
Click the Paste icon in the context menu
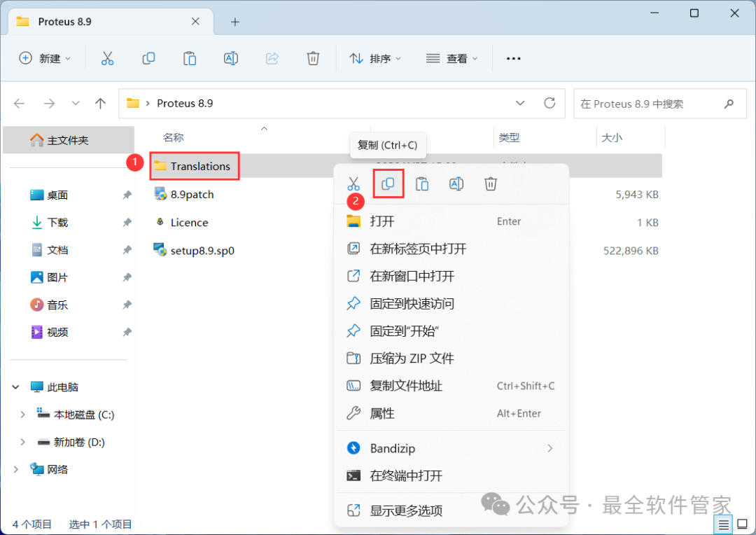tap(422, 183)
